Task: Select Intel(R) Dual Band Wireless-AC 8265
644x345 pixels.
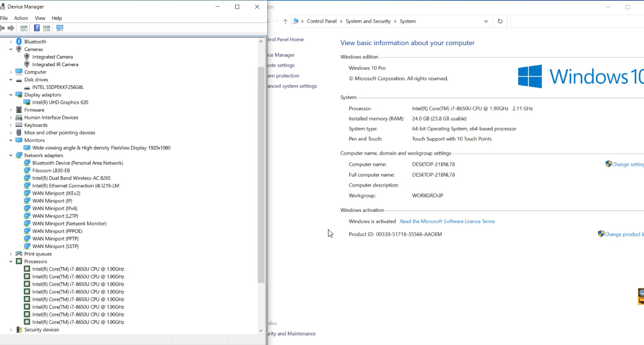Action: tap(71, 178)
